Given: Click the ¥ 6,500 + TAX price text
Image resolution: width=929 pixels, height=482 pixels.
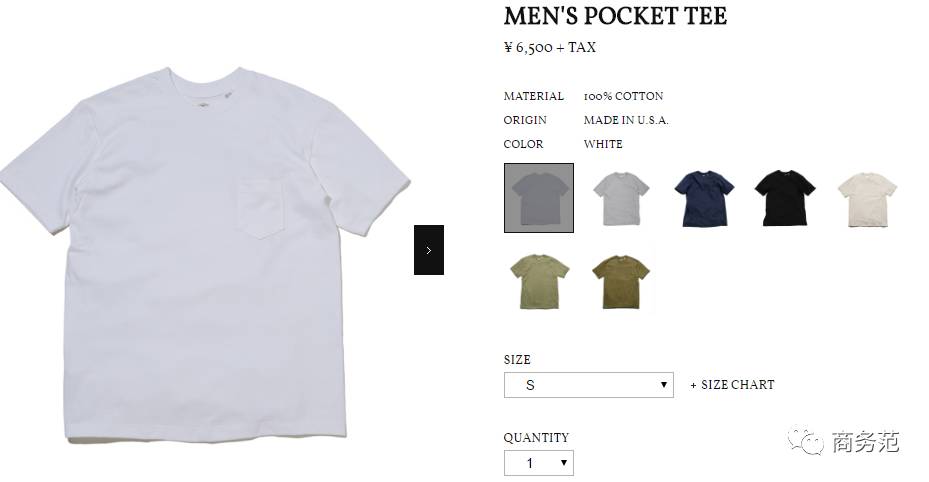Looking at the screenshot, I should 550,47.
